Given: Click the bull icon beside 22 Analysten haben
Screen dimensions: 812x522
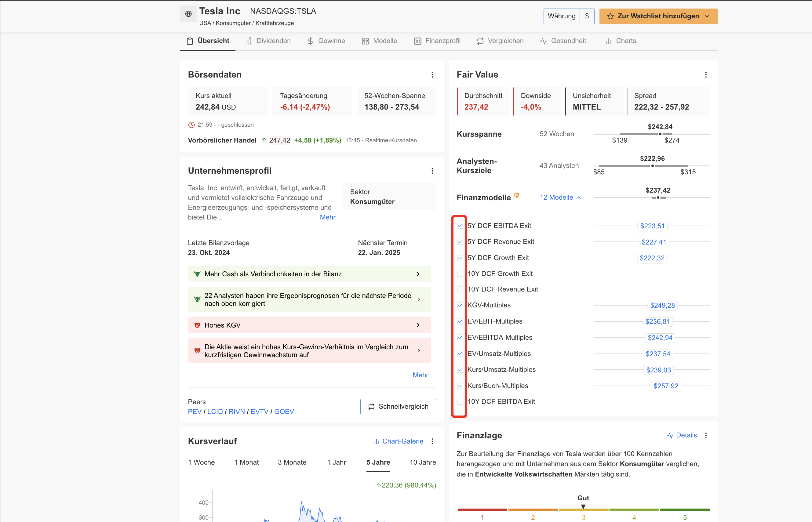Looking at the screenshot, I should pos(197,299).
